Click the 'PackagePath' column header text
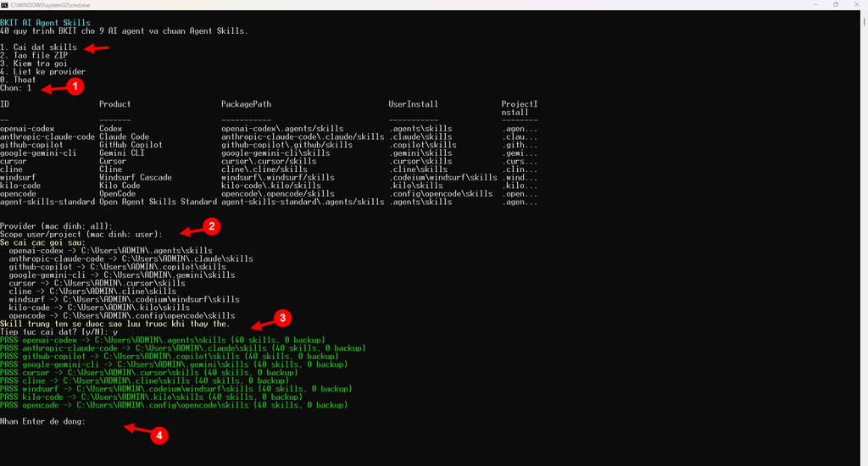868x466 pixels. click(247, 104)
